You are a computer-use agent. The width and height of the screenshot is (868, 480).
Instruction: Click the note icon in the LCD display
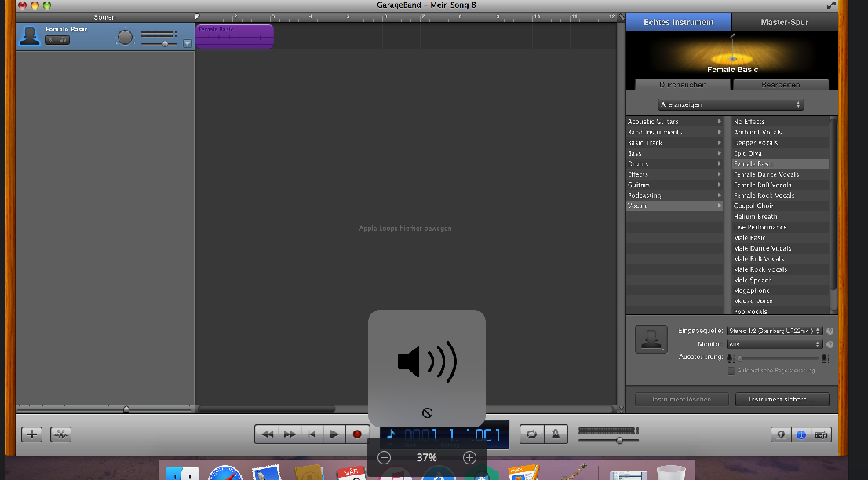(x=391, y=434)
